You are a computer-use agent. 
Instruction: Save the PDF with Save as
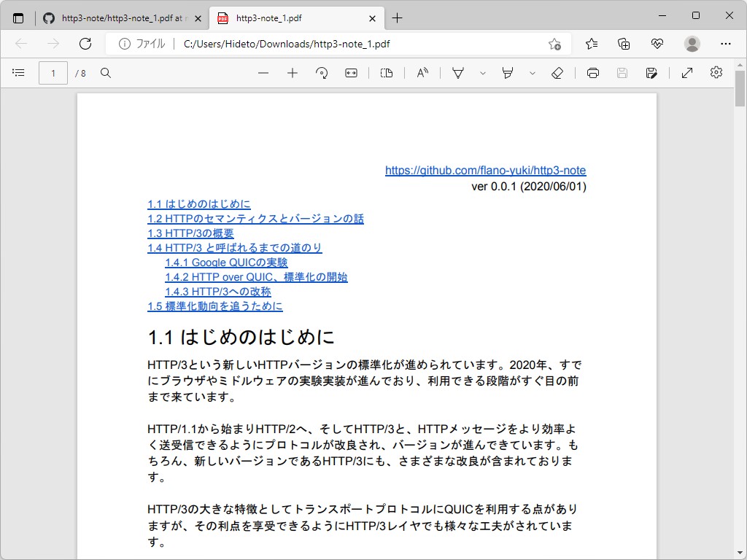pyautogui.click(x=651, y=73)
